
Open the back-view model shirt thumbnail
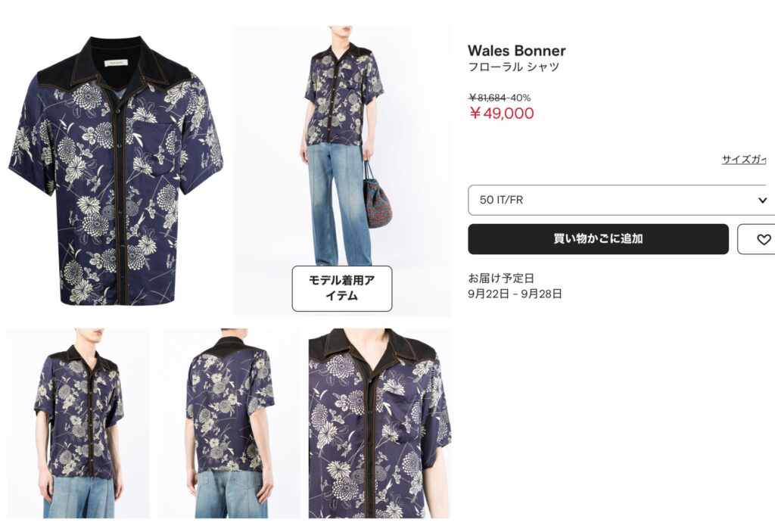tap(229, 423)
